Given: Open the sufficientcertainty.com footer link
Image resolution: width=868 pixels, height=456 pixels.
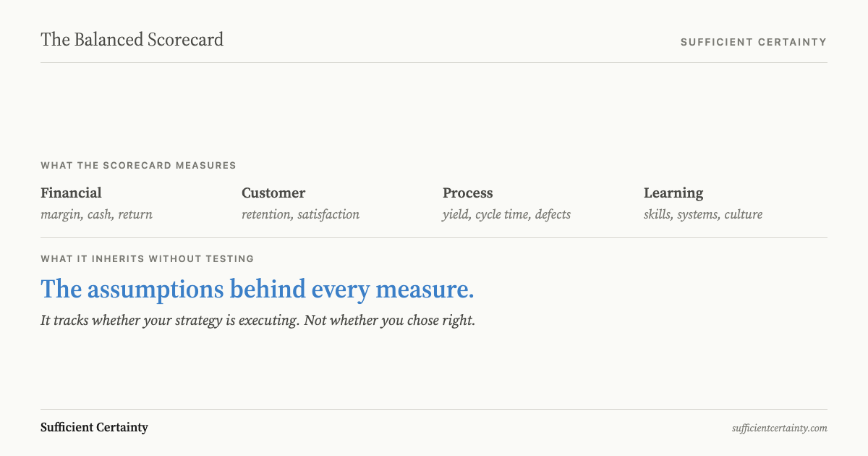Looking at the screenshot, I should [779, 428].
